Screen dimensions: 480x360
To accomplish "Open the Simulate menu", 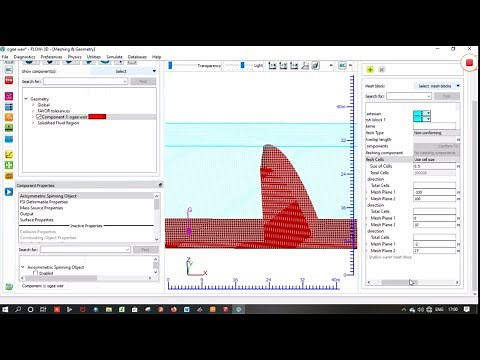I will [x=114, y=57].
